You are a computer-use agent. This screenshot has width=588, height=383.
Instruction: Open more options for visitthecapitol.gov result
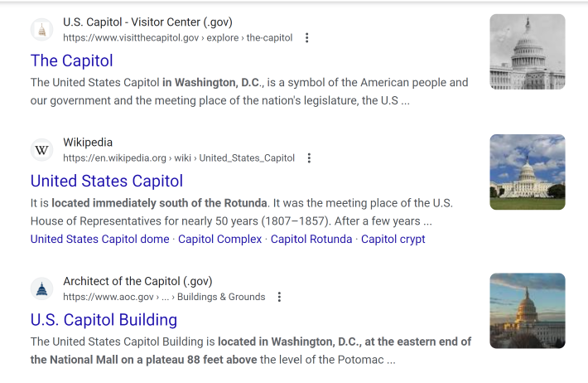click(x=306, y=38)
